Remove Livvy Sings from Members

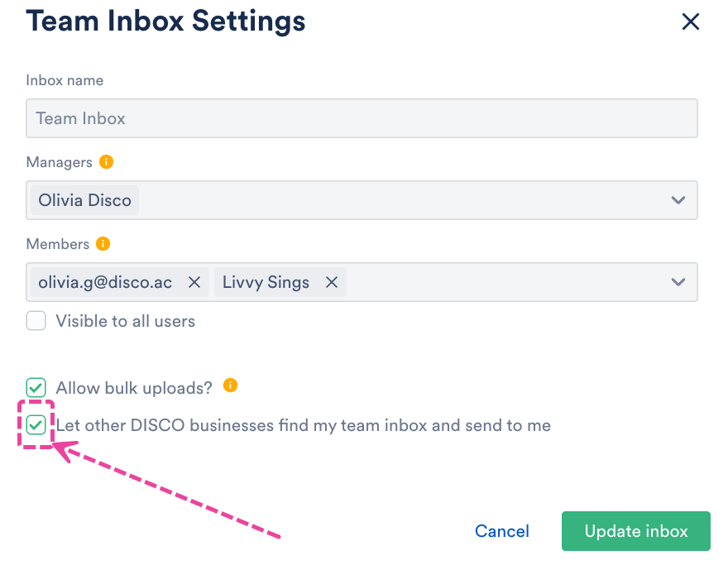[332, 282]
